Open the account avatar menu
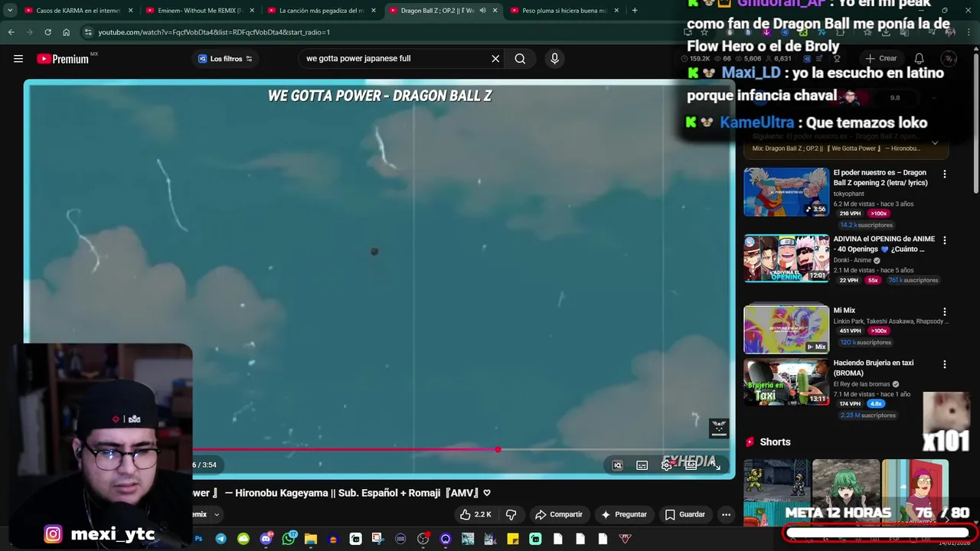The width and height of the screenshot is (980, 551). (x=949, y=59)
